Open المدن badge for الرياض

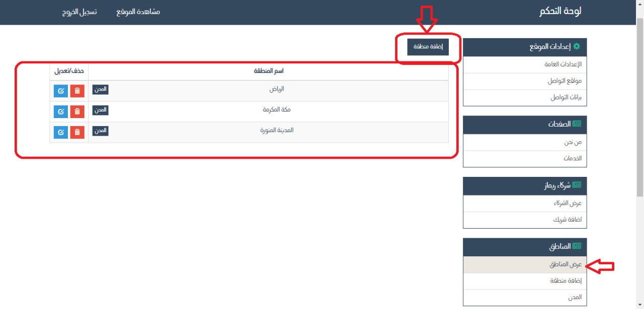[101, 89]
